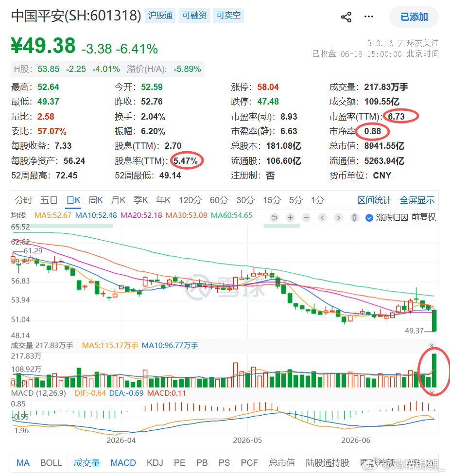Click the 成交量 value 217.83万手 in stats
This screenshot has height=476, width=450.
[x=386, y=87]
